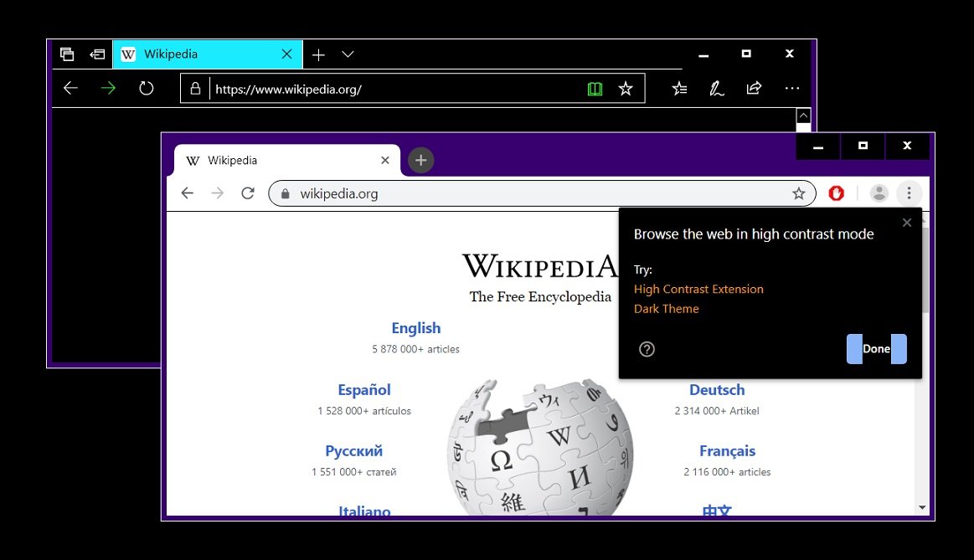Click the red ad blocker extension icon
Viewport: 974px width, 560px height.
coord(836,193)
